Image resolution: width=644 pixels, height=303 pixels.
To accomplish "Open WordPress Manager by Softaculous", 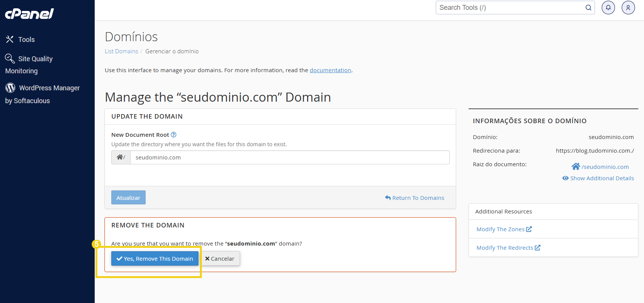I will point(42,94).
